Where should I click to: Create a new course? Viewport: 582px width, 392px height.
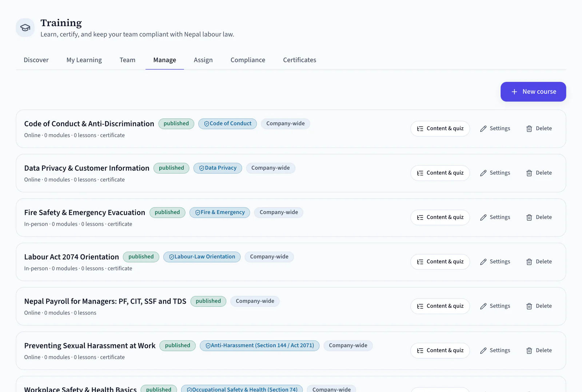point(533,92)
